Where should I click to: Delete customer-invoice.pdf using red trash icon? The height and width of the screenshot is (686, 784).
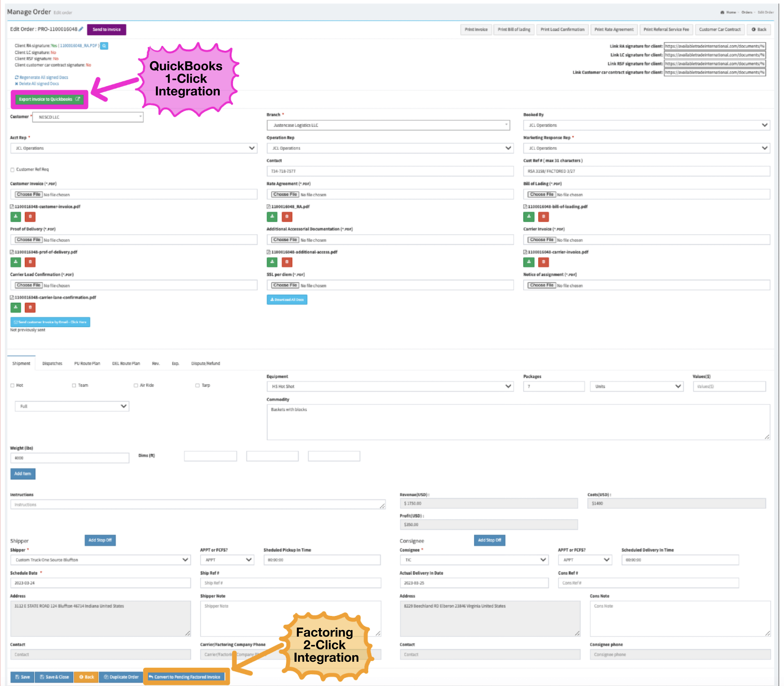[30, 217]
